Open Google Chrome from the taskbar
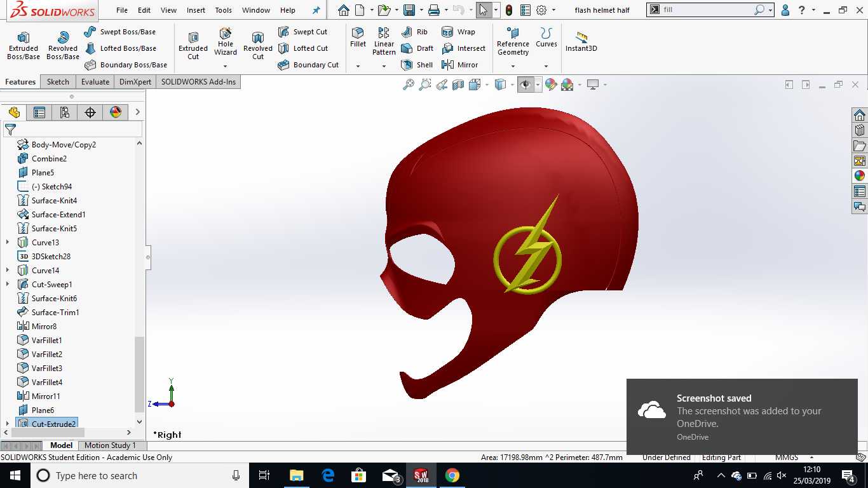 click(x=452, y=475)
